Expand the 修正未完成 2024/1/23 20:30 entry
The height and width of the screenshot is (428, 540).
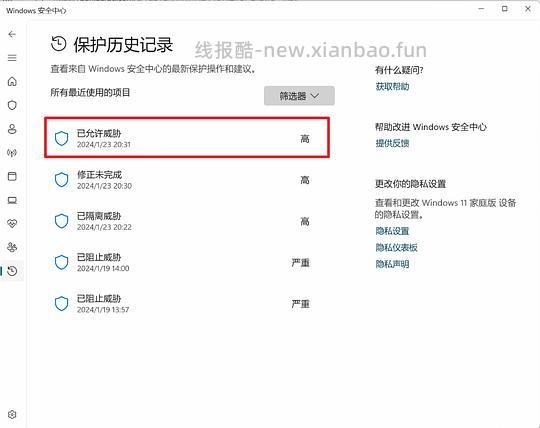187,180
